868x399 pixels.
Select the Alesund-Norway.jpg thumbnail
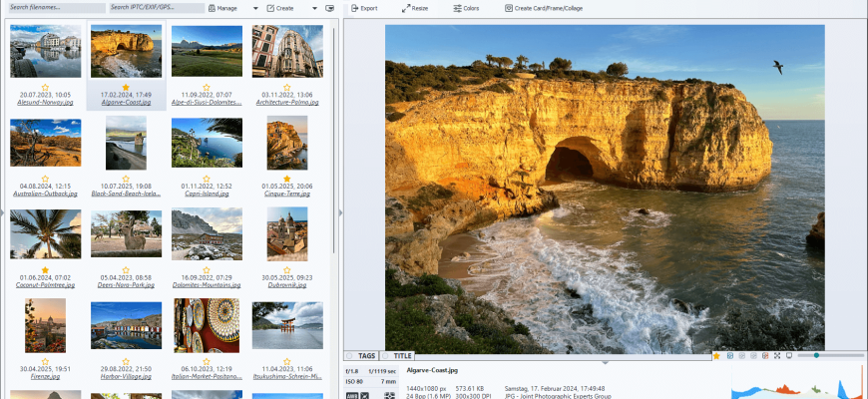(x=45, y=51)
